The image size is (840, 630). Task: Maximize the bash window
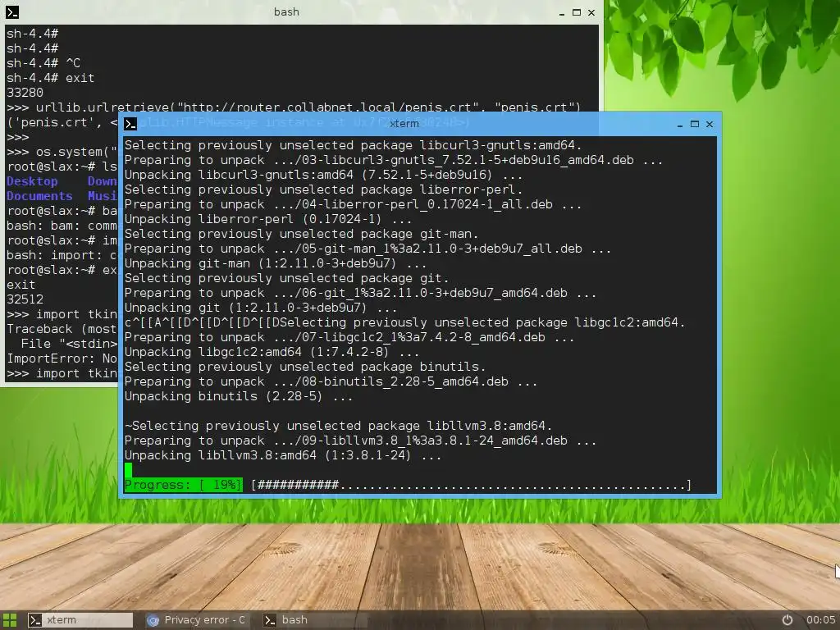pyautogui.click(x=577, y=11)
